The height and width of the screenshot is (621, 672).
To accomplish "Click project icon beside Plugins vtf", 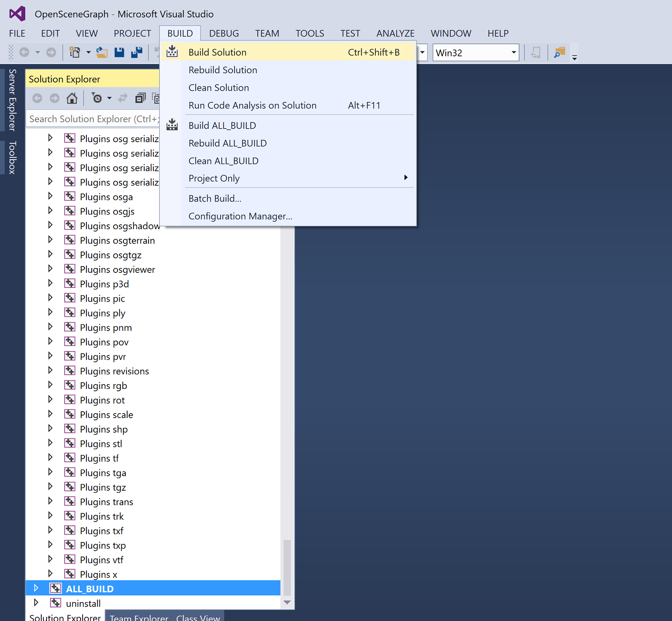I will (70, 559).
